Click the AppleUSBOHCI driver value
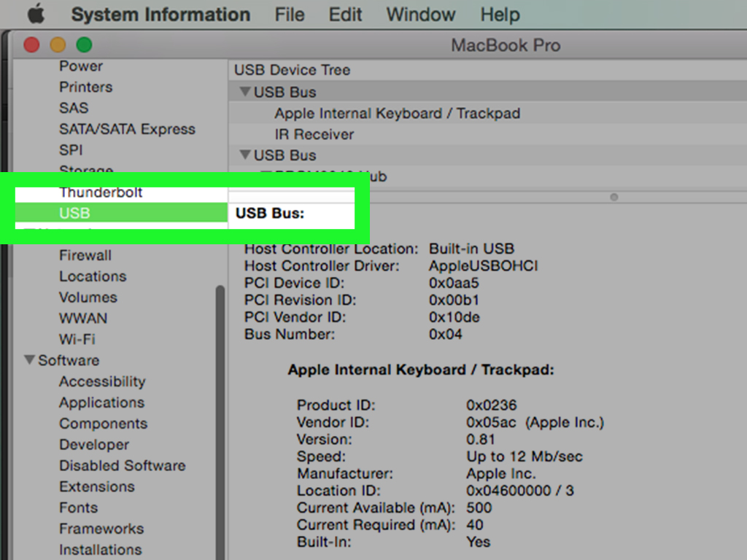747x560 pixels. [x=483, y=265]
